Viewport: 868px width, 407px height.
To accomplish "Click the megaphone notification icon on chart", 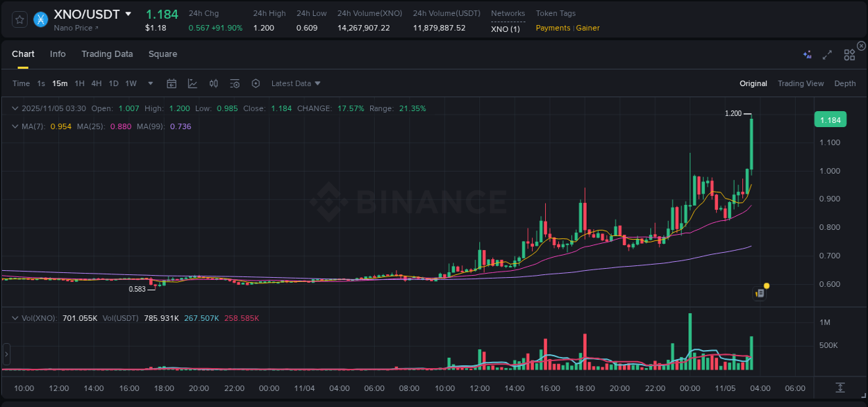I will click(760, 292).
